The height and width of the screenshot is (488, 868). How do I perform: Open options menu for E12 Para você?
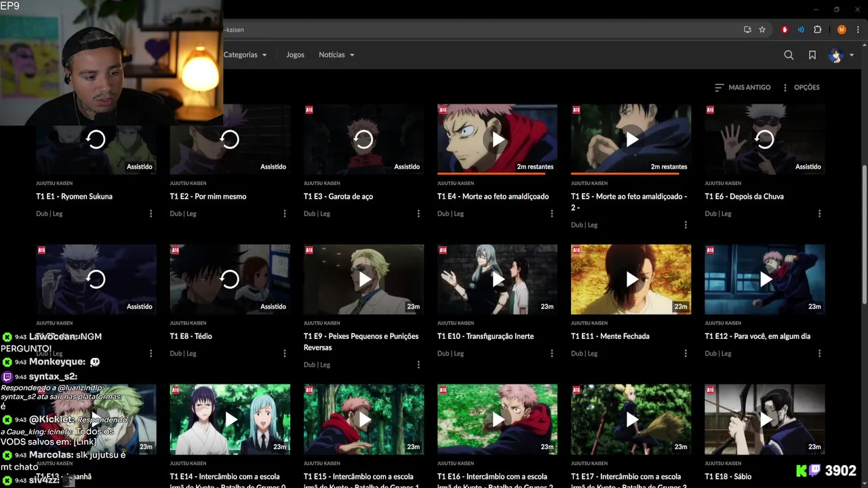click(819, 353)
